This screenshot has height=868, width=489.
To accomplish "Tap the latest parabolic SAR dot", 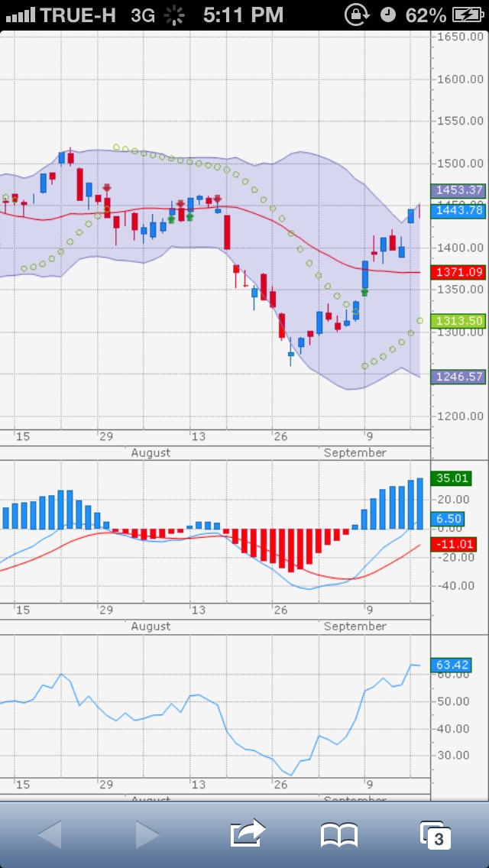I will pos(419,320).
